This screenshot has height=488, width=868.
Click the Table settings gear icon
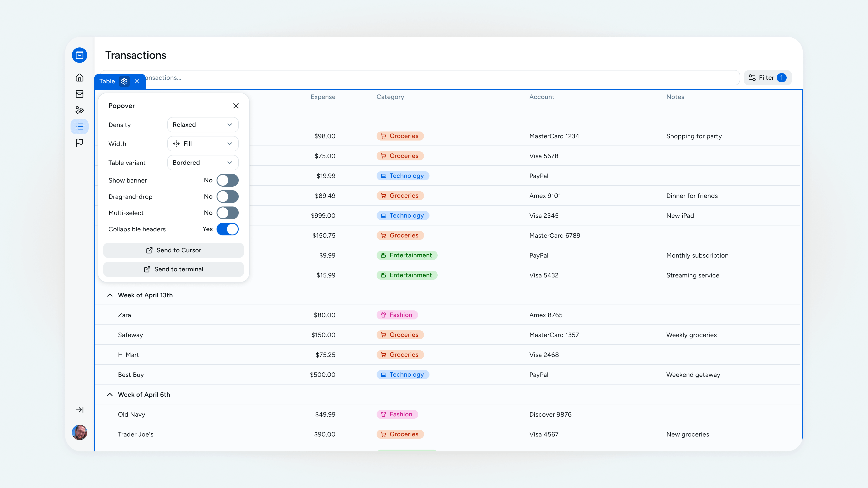[124, 81]
